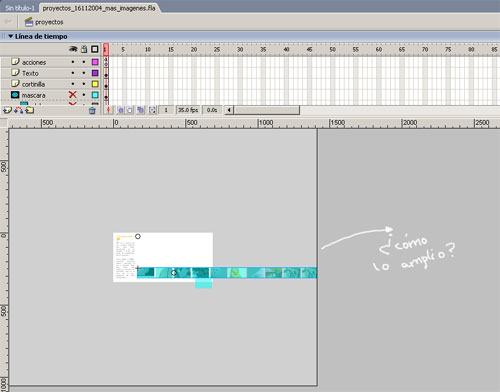Click the acciones layer page icon
Screen dimensions: 500x392
pyautogui.click(x=15, y=62)
